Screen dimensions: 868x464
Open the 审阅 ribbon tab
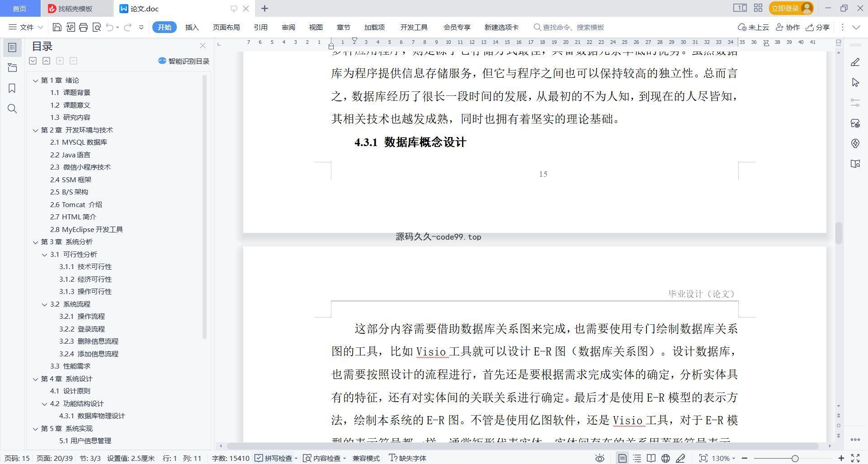(x=288, y=27)
